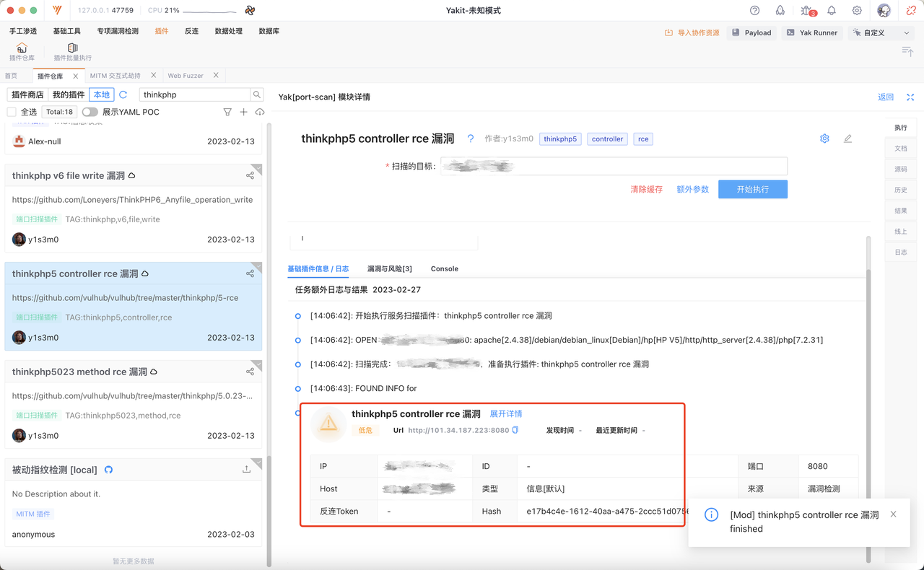924x570 pixels.
Task: Open the 数据库 menu
Action: (x=269, y=31)
